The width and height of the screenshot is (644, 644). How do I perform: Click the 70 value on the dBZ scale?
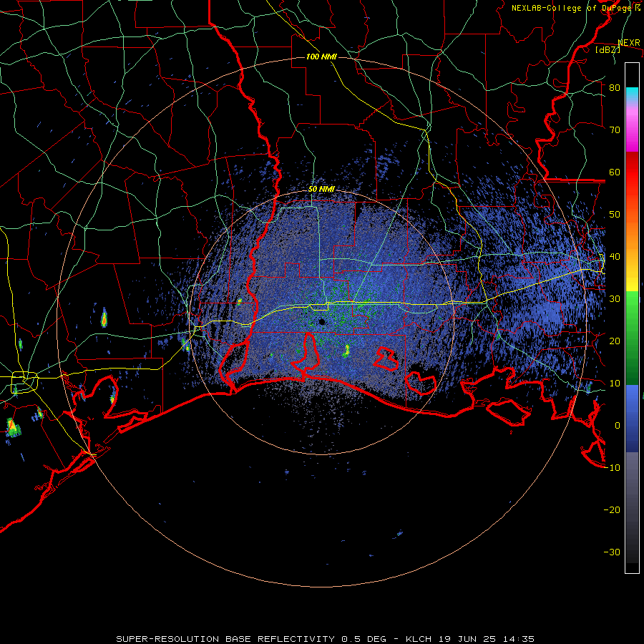point(615,130)
